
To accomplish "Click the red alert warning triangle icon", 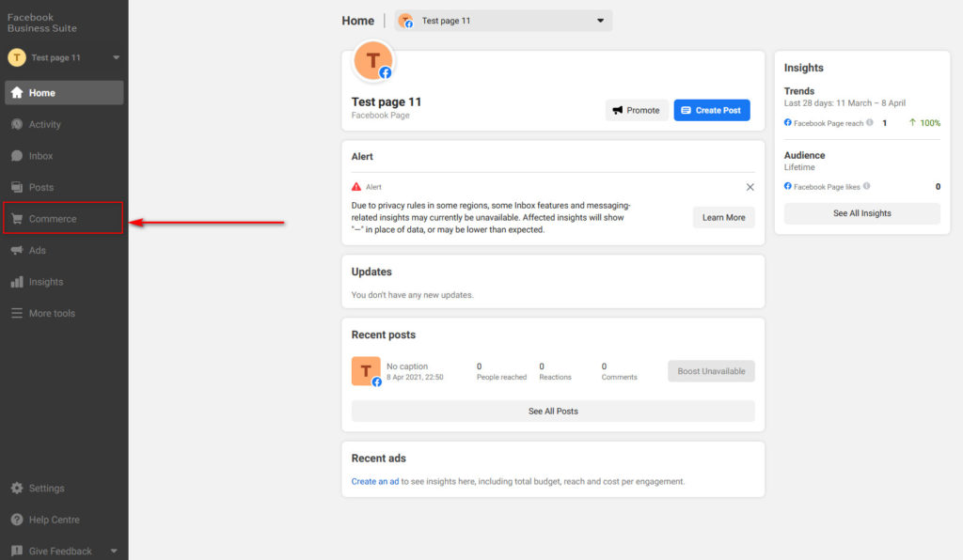I will point(356,186).
